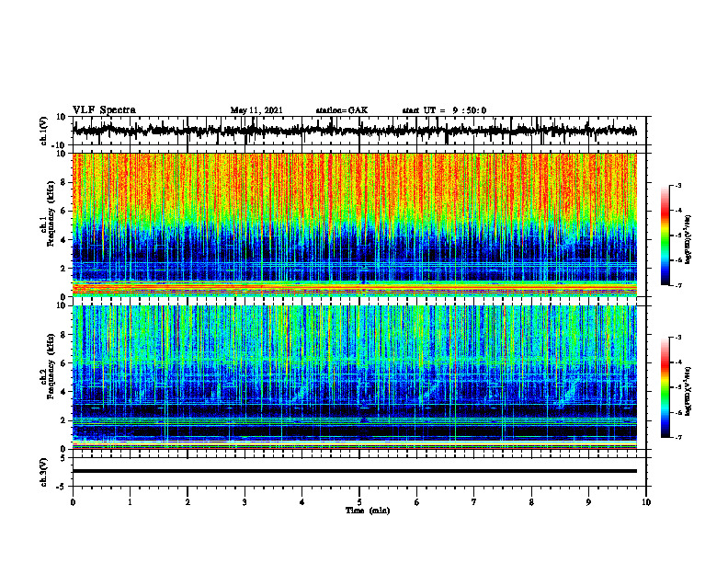Image resolution: width=728 pixels, height=563 pixels.
Task: Click the '5' tick on the Time axis
Action: 359,502
